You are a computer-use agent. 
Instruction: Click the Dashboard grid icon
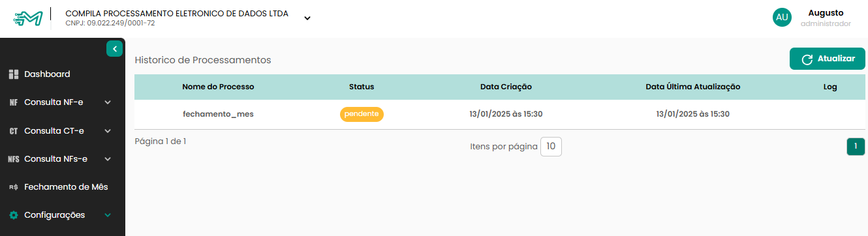13,74
